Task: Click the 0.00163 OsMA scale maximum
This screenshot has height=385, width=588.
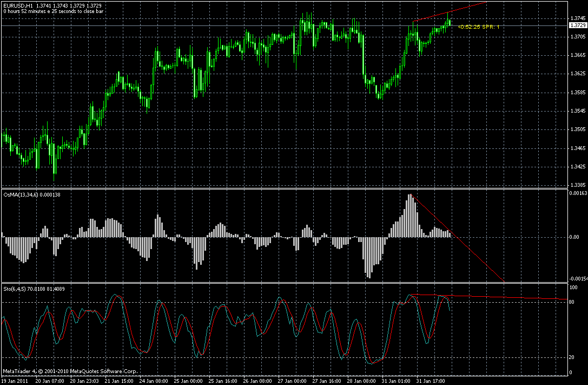Action: pyautogui.click(x=578, y=193)
